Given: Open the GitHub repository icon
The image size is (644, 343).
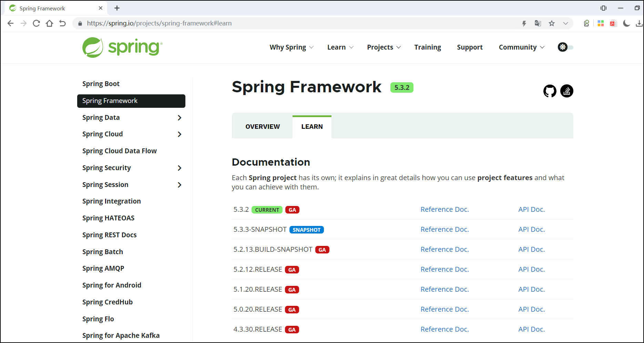Looking at the screenshot, I should tap(550, 91).
